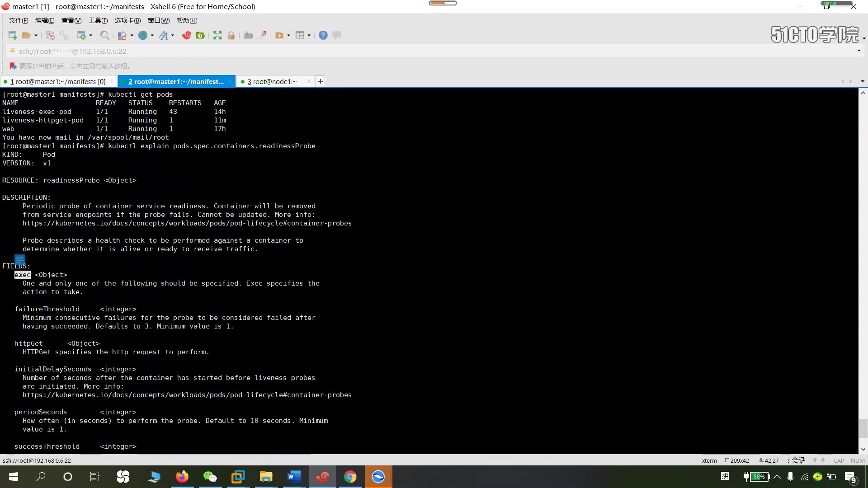Click the Find magnifier icon in toolbar
This screenshot has width=868, height=488.
tap(105, 35)
